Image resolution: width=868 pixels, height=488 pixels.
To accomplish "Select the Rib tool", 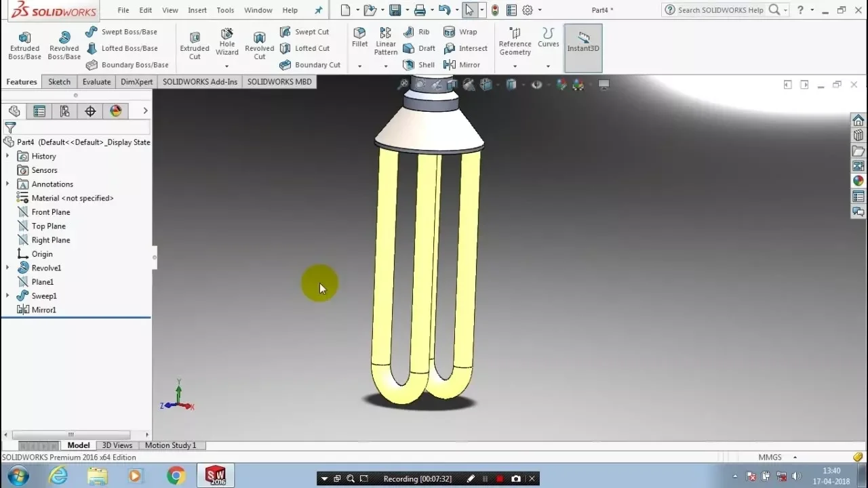I will click(416, 32).
